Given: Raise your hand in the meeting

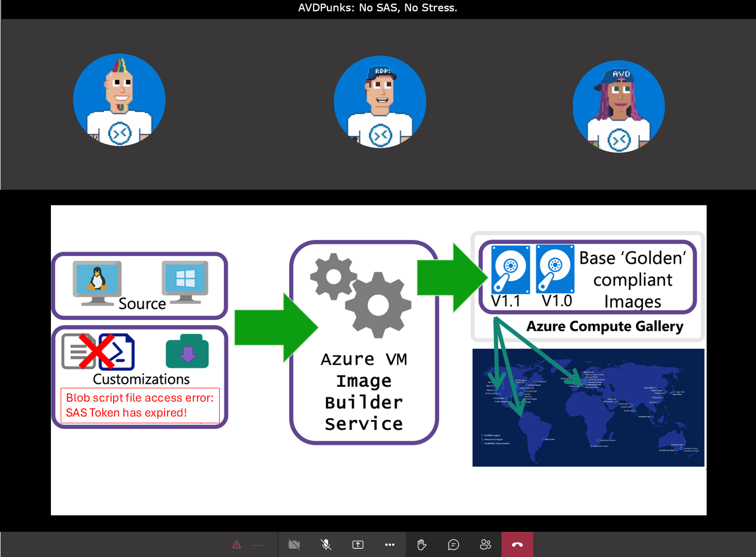Looking at the screenshot, I should pos(422,544).
